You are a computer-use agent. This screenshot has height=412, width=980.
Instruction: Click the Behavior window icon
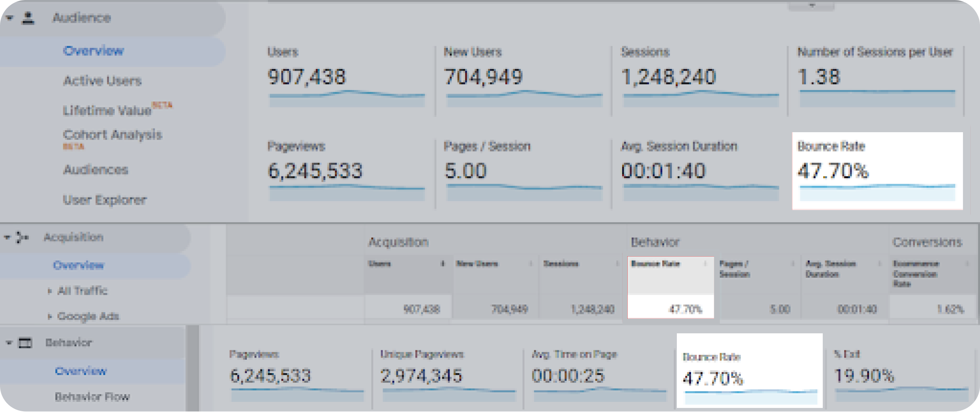pyautogui.click(x=25, y=343)
